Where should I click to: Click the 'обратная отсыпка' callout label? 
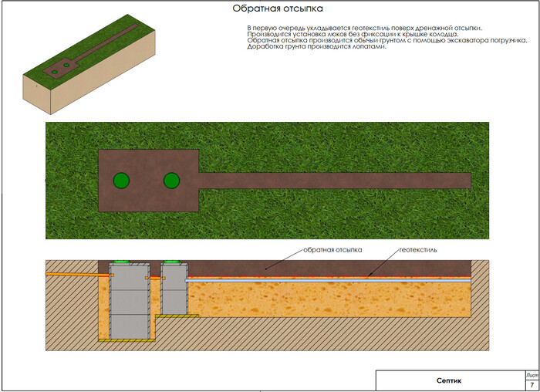click(x=332, y=250)
